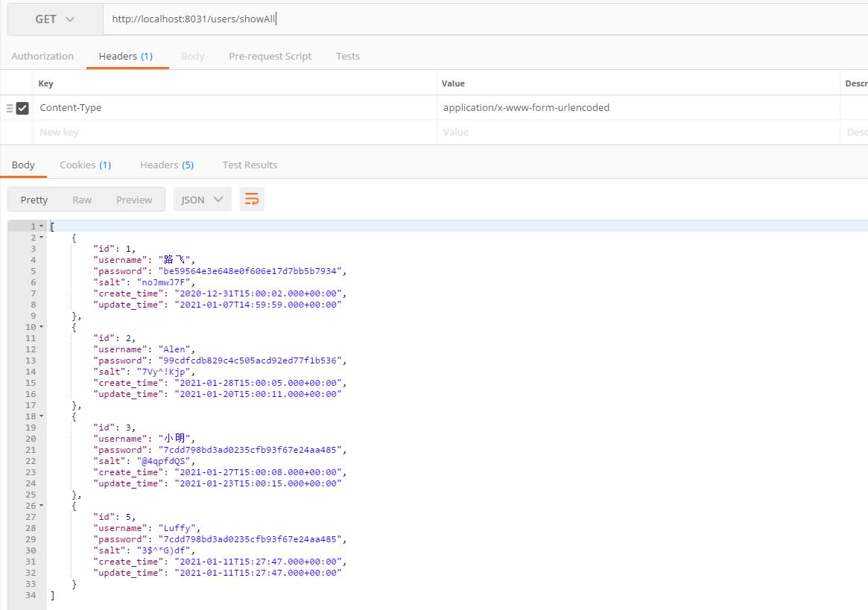Click the New key placeholder field
Viewport: 868px width, 610px height.
(235, 133)
